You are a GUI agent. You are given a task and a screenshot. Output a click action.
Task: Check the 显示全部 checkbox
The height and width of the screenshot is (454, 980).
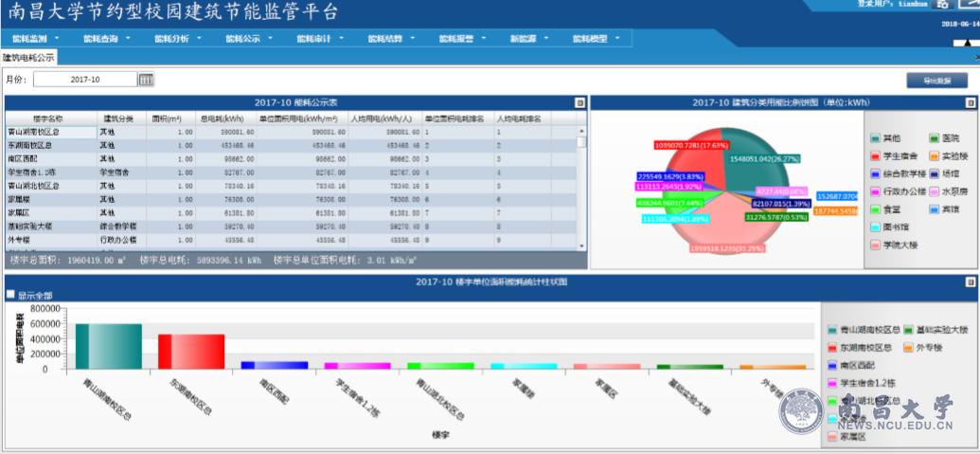click(x=9, y=295)
